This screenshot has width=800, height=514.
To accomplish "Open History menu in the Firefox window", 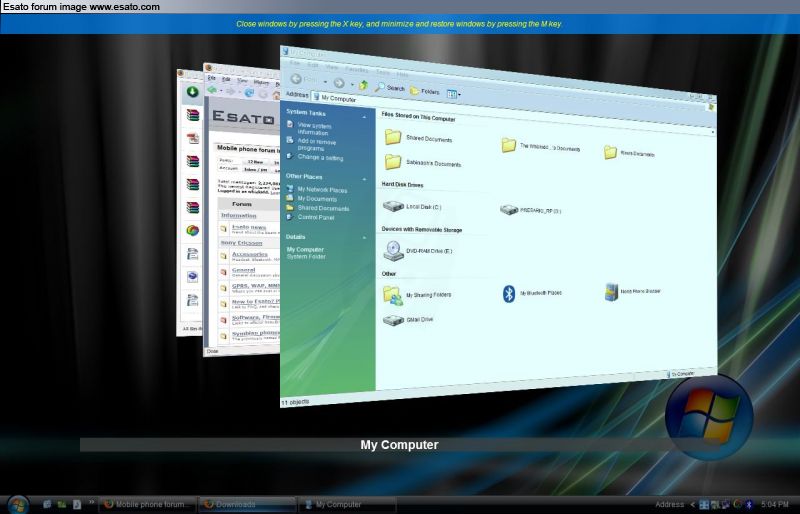I will click(x=261, y=82).
